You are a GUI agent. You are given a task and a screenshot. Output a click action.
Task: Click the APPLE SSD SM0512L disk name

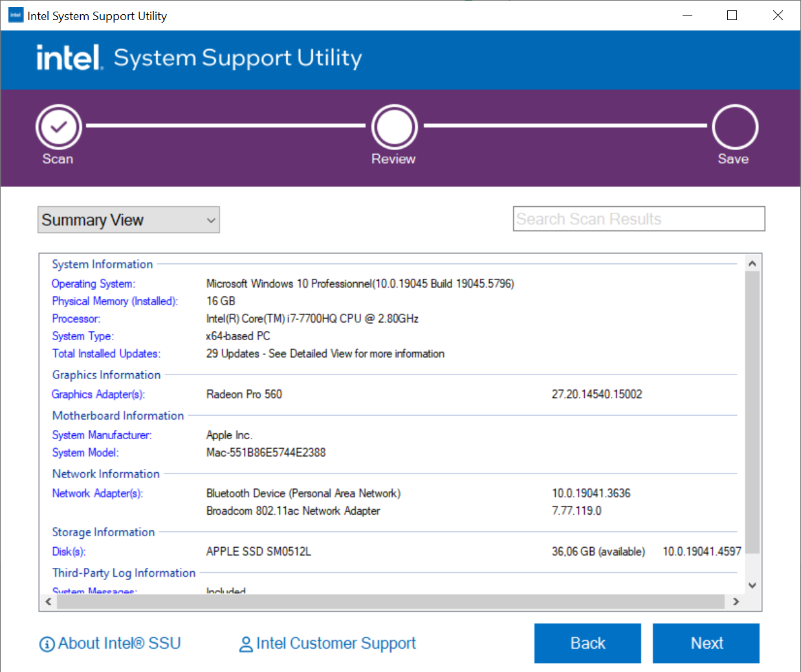point(259,552)
